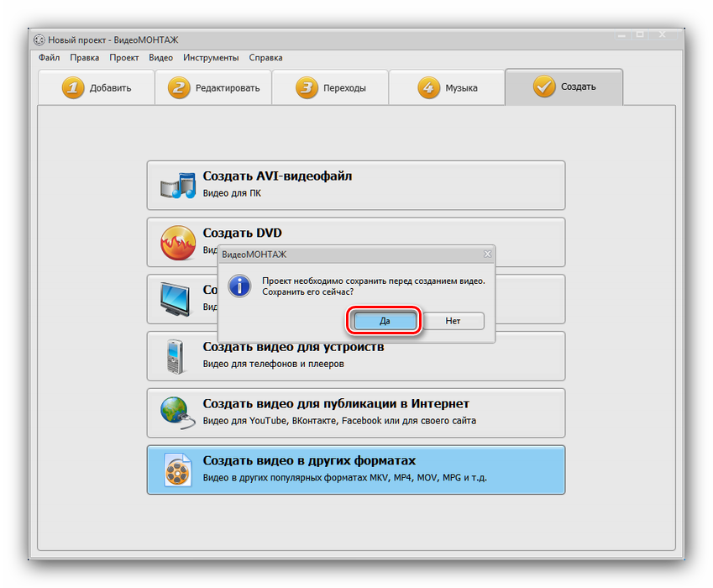Open the Инструменты menu

point(210,58)
